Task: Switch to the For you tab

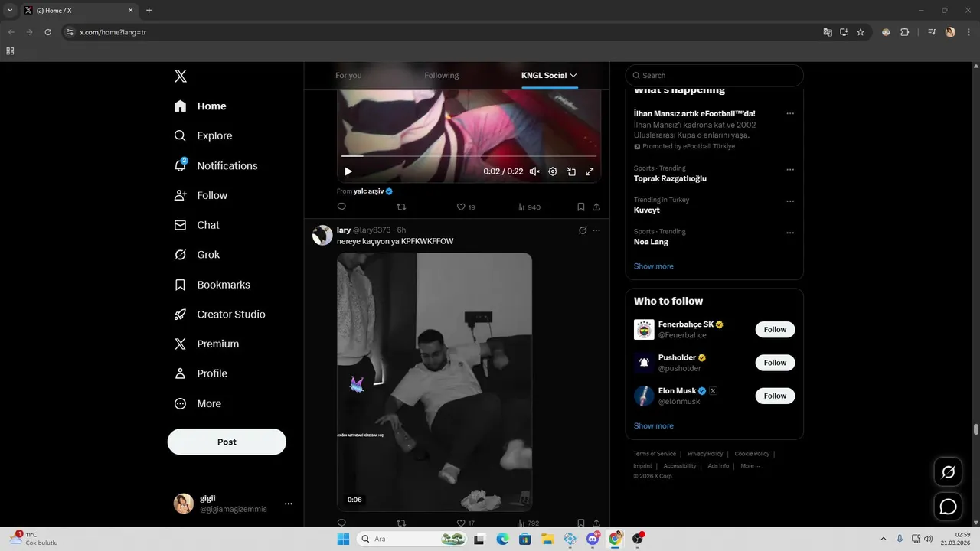Action: point(348,75)
